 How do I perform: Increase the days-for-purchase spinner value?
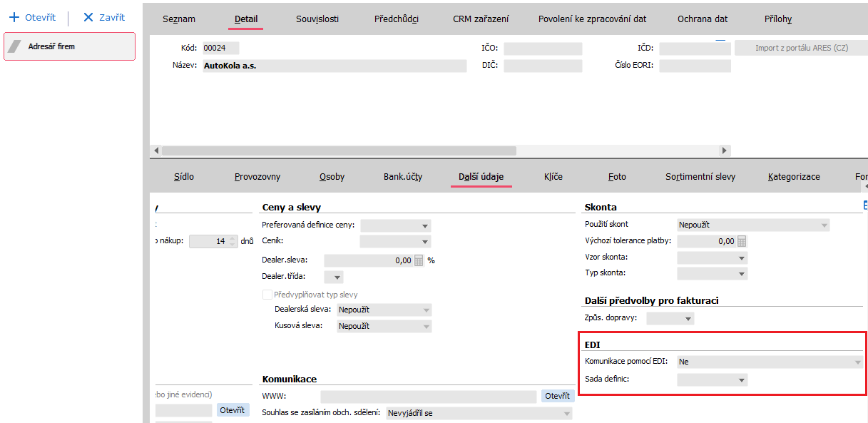coord(232,238)
